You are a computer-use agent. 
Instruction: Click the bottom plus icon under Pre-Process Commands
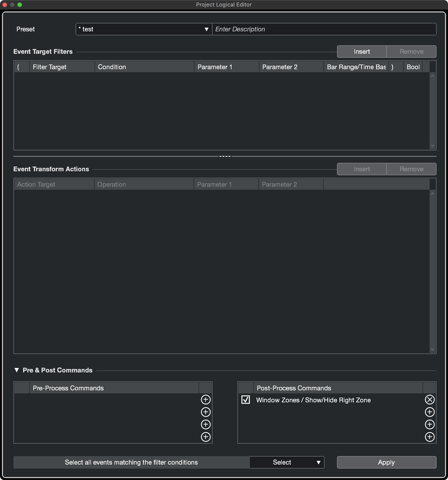click(x=205, y=437)
